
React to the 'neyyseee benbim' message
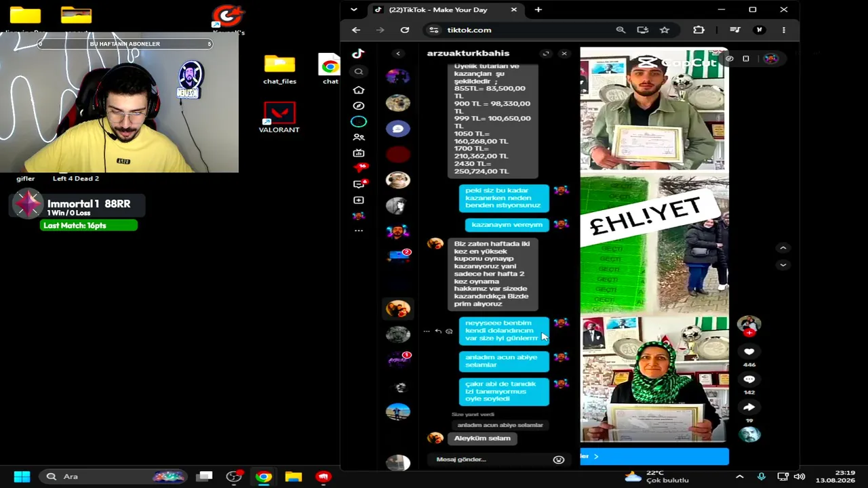point(449,331)
